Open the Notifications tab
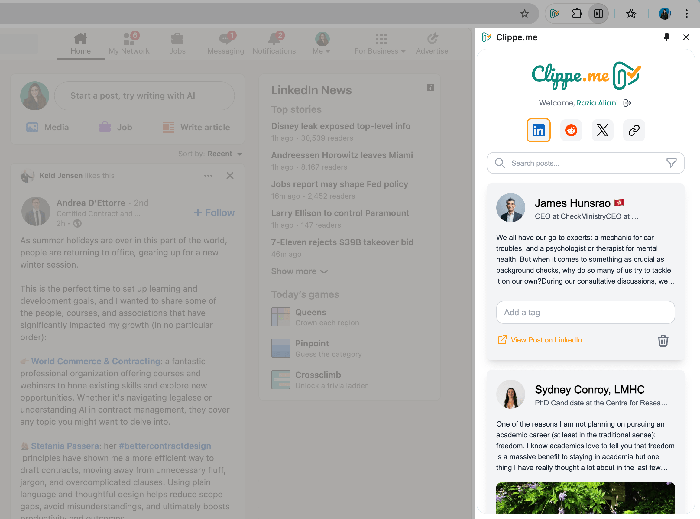The image size is (700, 519). [x=274, y=44]
